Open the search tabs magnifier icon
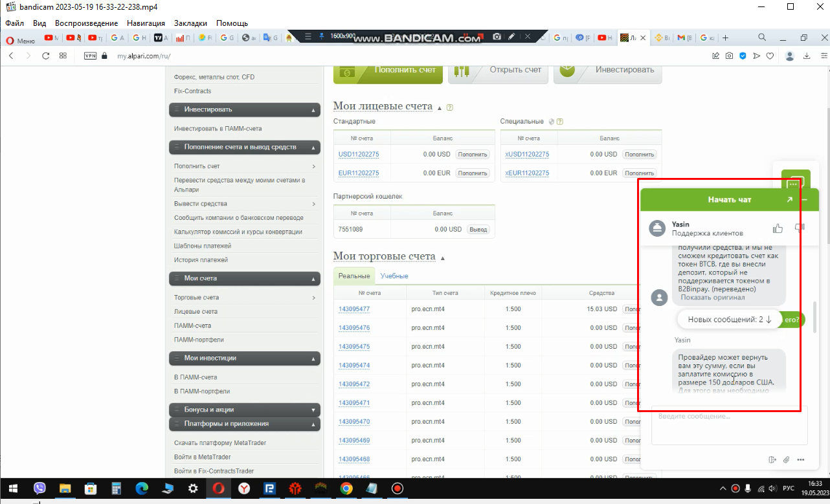Screen dimensions: 830x504 [x=762, y=38]
